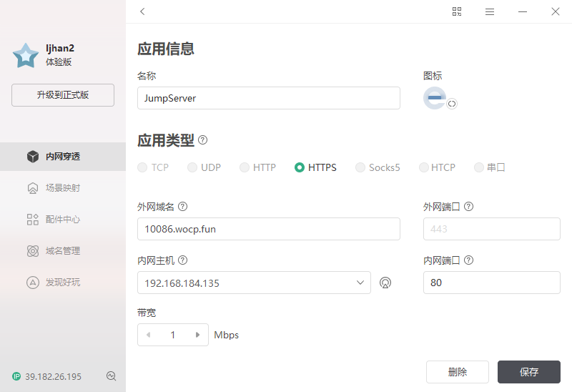The width and height of the screenshot is (572, 392).
Task: Open 配件中心 in the sidebar
Action: tap(63, 220)
